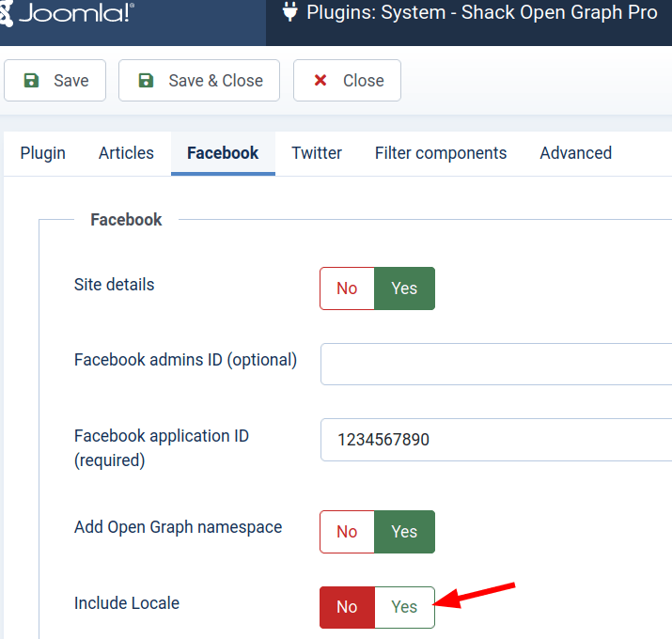Set Add Open Graph namespace to No
672x639 pixels.
click(x=347, y=532)
